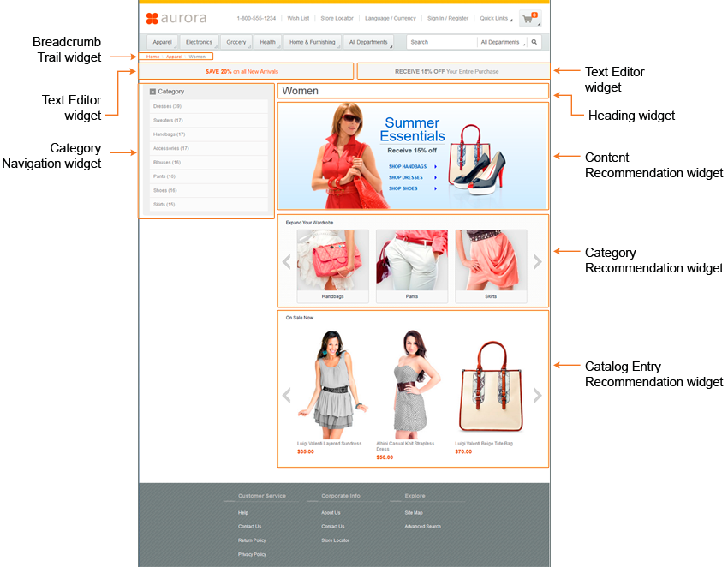Viewport: 728px width, 567px height.
Task: Open the Quick Links dropdown
Action: (x=497, y=17)
